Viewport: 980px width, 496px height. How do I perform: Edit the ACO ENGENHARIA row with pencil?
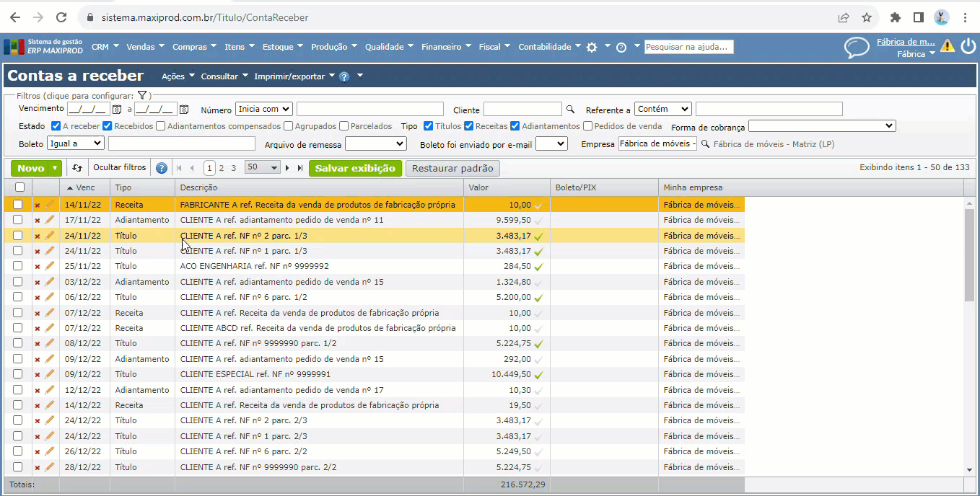50,266
